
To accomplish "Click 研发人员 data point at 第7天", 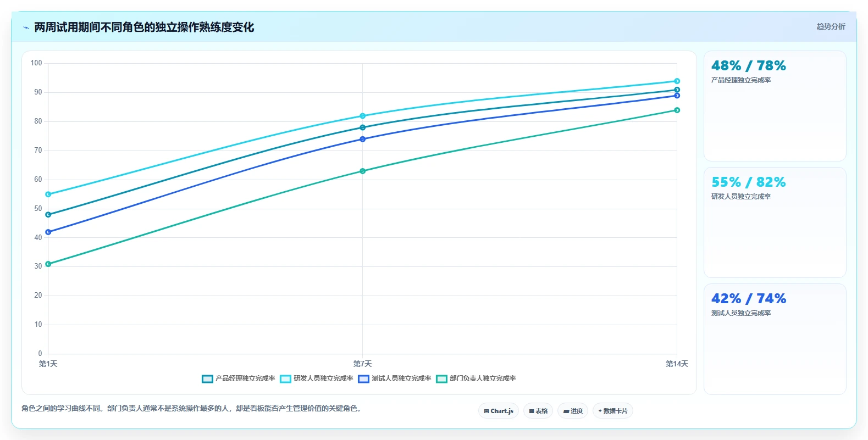I will pos(362,116).
